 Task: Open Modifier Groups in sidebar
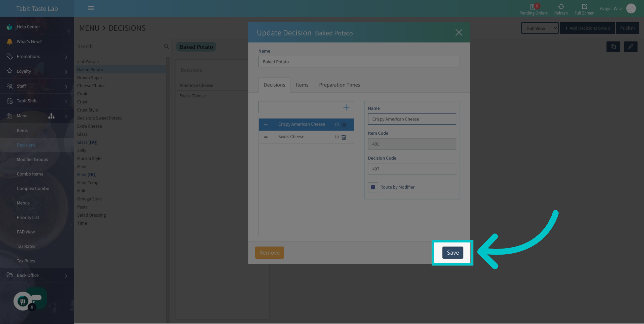pyautogui.click(x=32, y=159)
